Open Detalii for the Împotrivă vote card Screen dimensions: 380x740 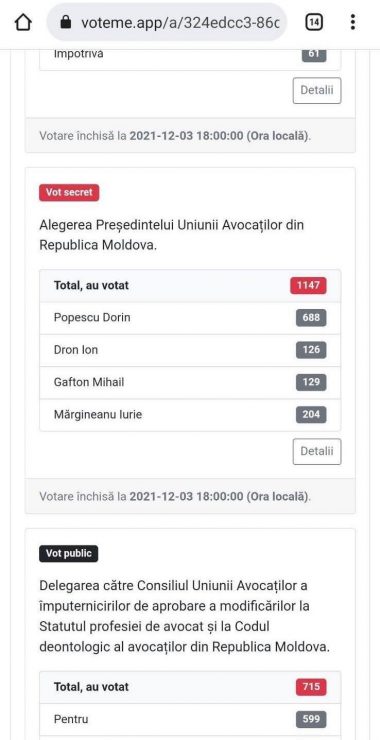coord(317,90)
